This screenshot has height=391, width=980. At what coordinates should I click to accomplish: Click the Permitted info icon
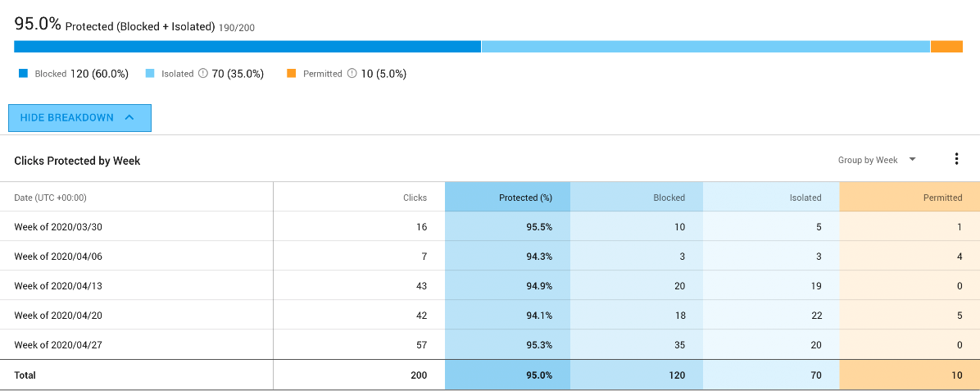tap(352, 73)
